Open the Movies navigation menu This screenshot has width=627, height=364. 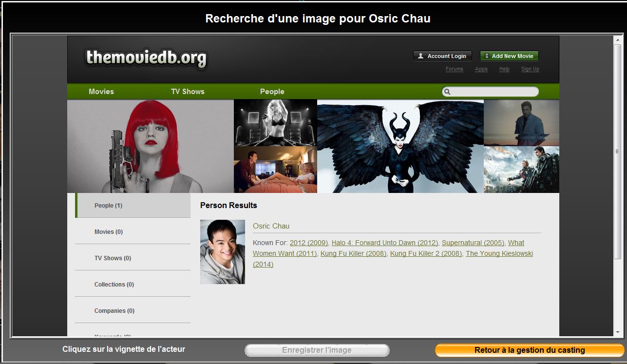(x=101, y=92)
